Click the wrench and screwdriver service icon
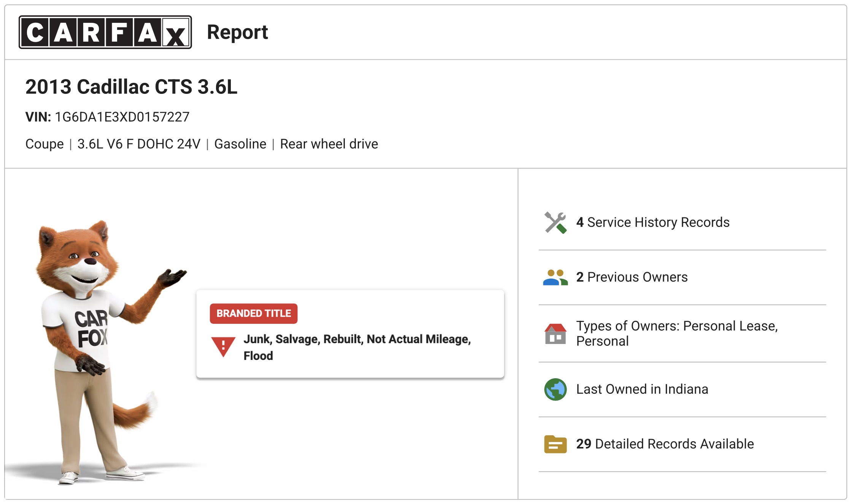The image size is (851, 504). pyautogui.click(x=556, y=222)
